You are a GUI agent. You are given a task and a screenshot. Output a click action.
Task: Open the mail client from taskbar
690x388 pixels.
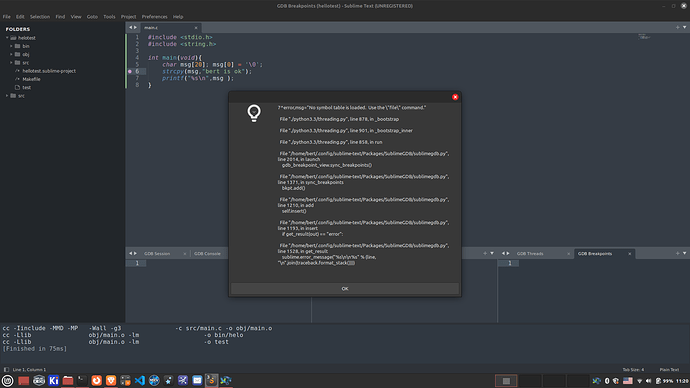[197, 381]
